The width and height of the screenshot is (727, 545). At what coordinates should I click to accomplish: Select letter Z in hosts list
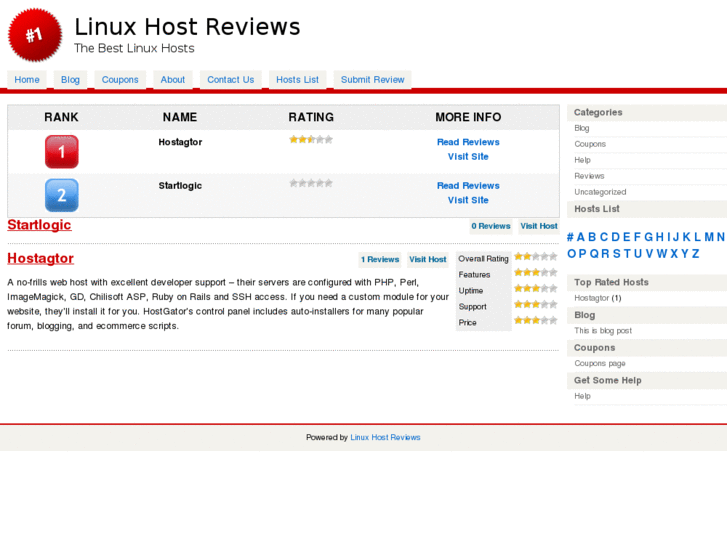point(695,254)
